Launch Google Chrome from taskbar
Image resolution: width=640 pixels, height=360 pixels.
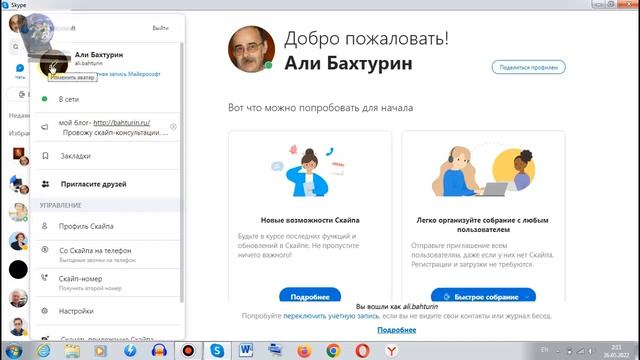333,351
